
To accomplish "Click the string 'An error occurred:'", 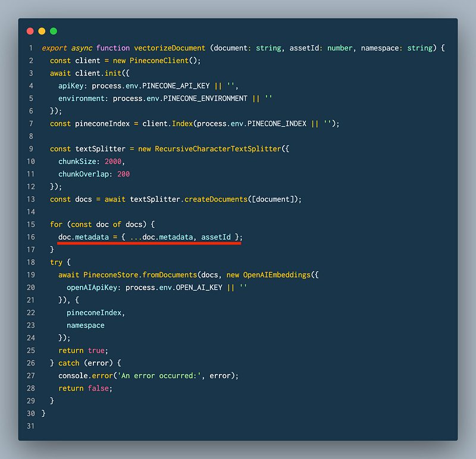I will pyautogui.click(x=161, y=376).
